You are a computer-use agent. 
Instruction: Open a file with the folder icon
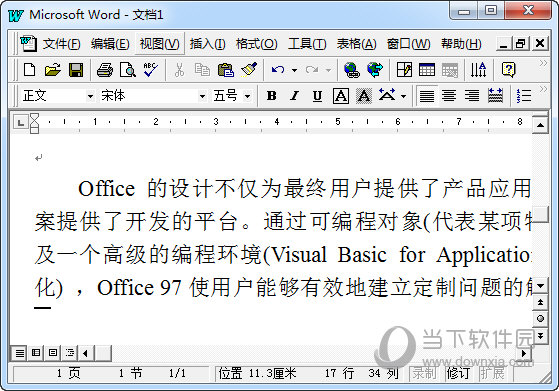coord(52,70)
